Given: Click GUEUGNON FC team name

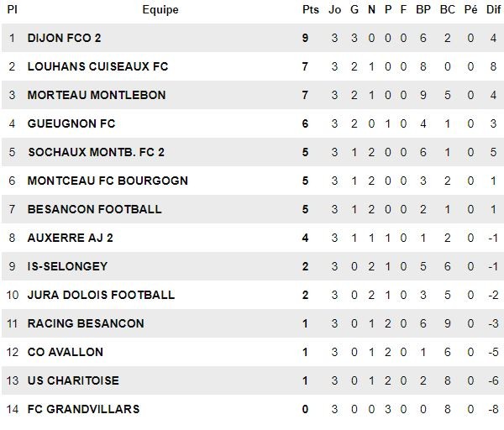Looking at the screenshot, I should 71,123.
